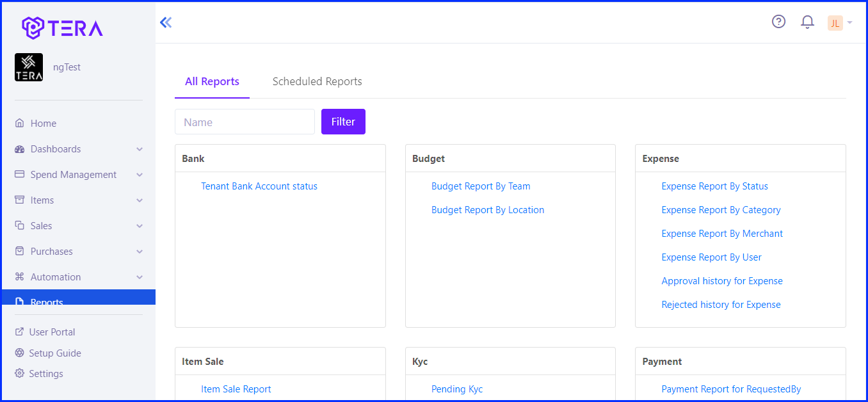Open Tenant Bank Account status report

pos(259,186)
